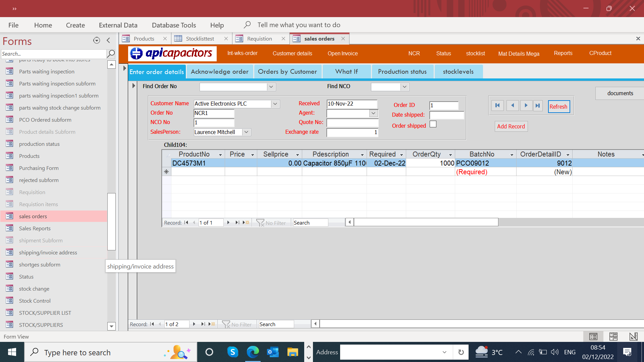This screenshot has width=644, height=362.
Task: Open the Database Tools ribbon tab
Action: (174, 25)
